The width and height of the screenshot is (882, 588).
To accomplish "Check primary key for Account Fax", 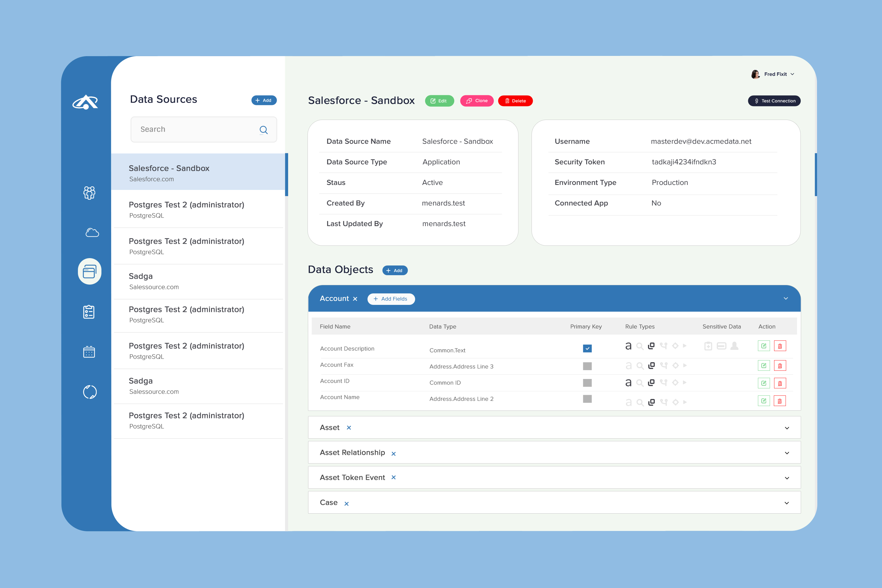I will click(587, 366).
